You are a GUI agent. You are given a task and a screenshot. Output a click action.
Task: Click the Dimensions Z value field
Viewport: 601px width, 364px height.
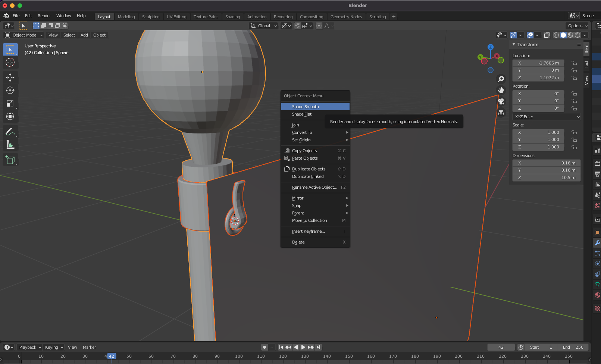(x=547, y=178)
